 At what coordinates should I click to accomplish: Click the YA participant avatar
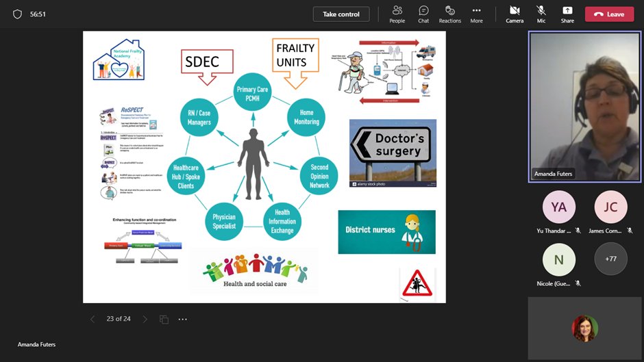558,207
